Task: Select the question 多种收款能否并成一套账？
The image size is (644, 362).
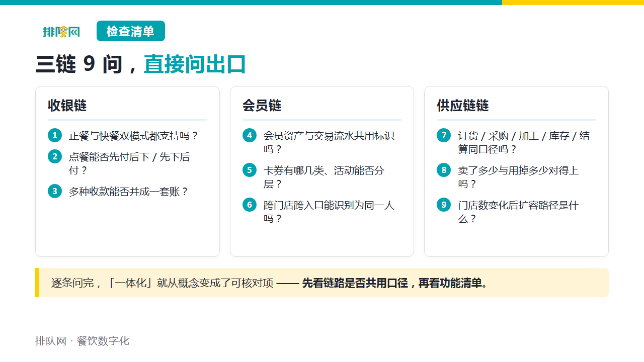Action: click(129, 192)
